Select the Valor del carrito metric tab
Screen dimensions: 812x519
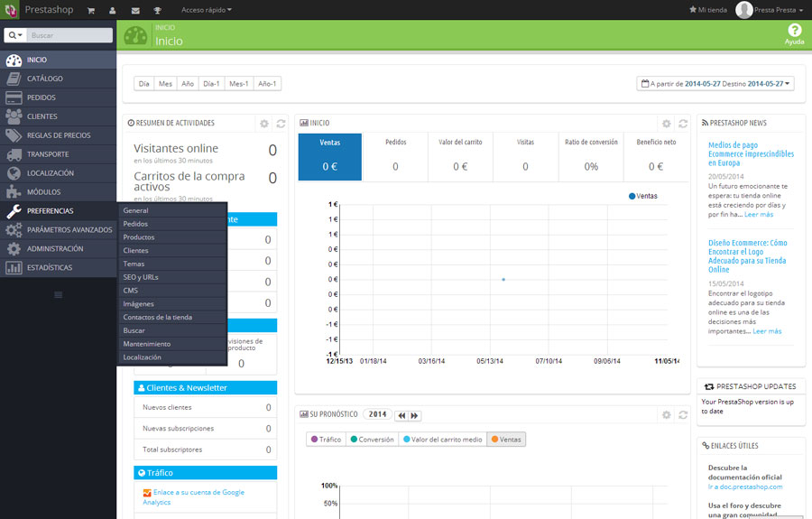click(x=460, y=156)
